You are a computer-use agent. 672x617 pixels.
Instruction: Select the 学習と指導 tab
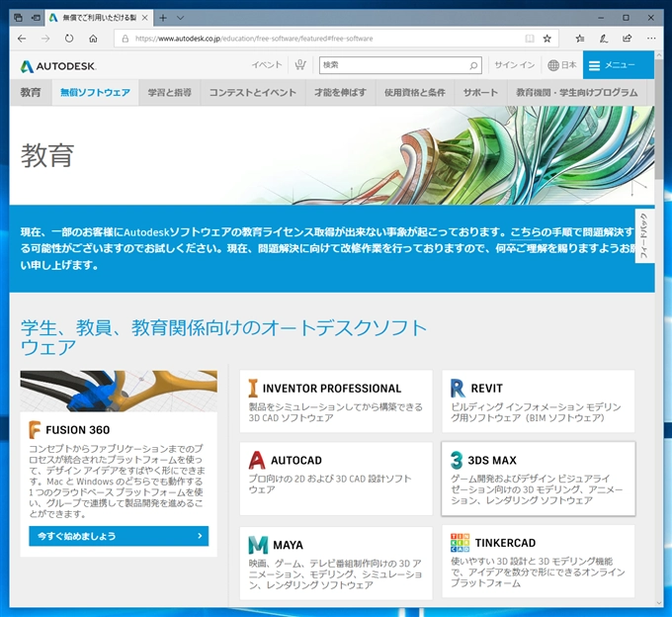(169, 93)
